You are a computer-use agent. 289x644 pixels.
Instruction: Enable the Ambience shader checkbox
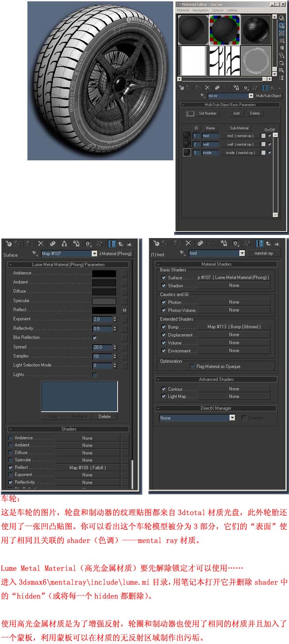tap(11, 438)
